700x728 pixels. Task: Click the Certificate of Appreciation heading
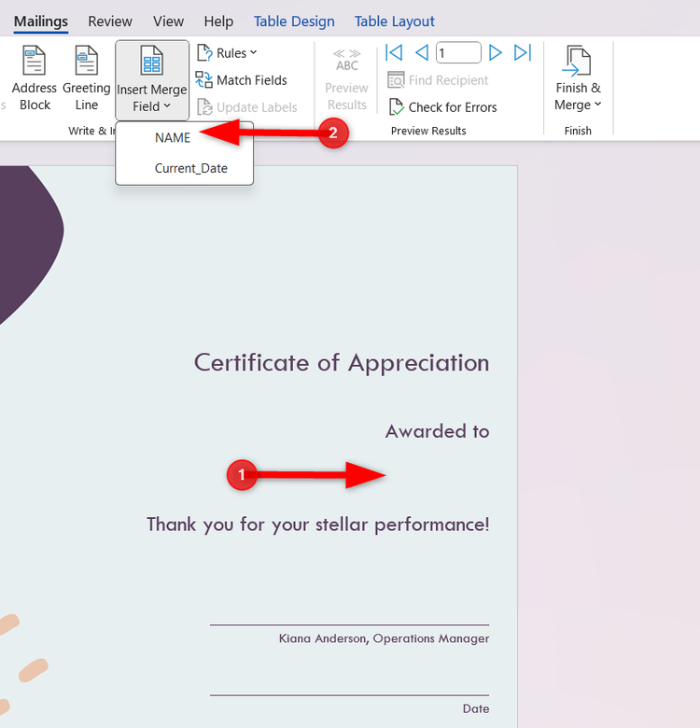point(342,363)
